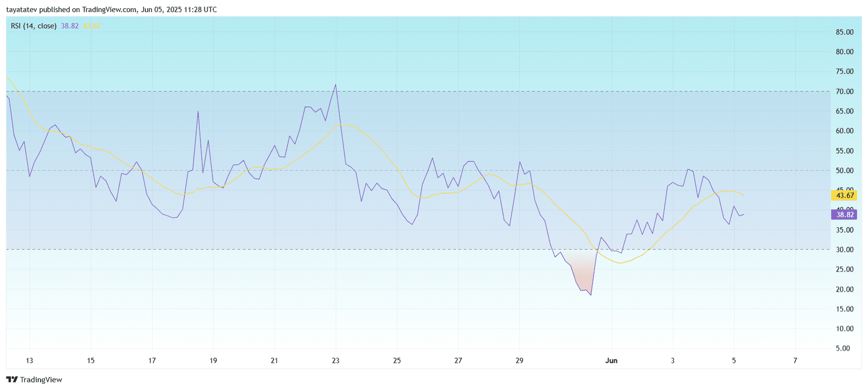This screenshot has width=868, height=390.
Task: Click the yellow moving average value 43.67 in legend
Action: 92,26
